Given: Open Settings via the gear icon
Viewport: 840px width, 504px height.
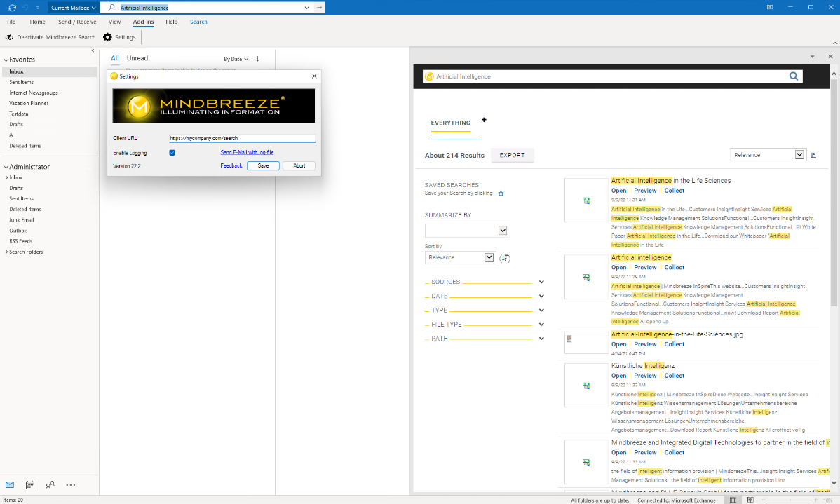Looking at the screenshot, I should [108, 37].
